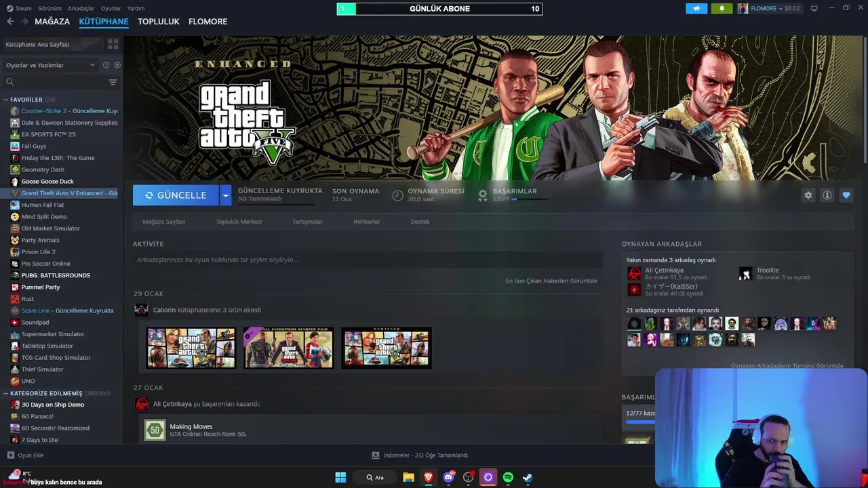Viewport: 868px width, 488px height.
Task: Open İndirmeler downloads status
Action: coord(420,455)
